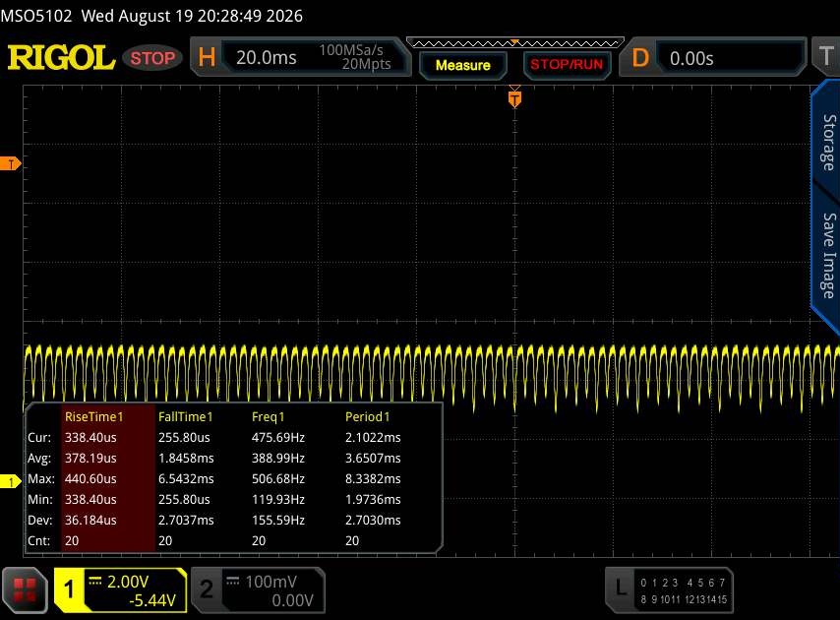Image resolution: width=840 pixels, height=620 pixels.
Task: Tap the STOP/RUN button
Action: coord(567,65)
